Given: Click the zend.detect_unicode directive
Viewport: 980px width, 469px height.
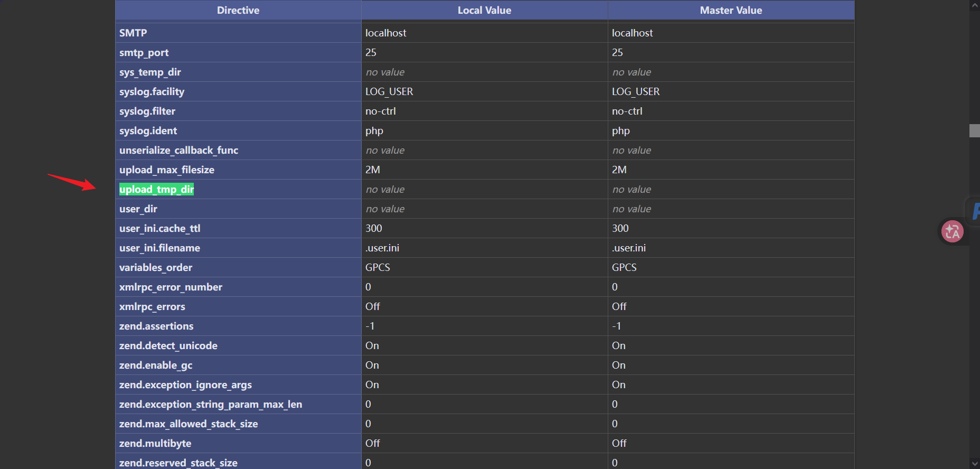Looking at the screenshot, I should click(x=168, y=345).
